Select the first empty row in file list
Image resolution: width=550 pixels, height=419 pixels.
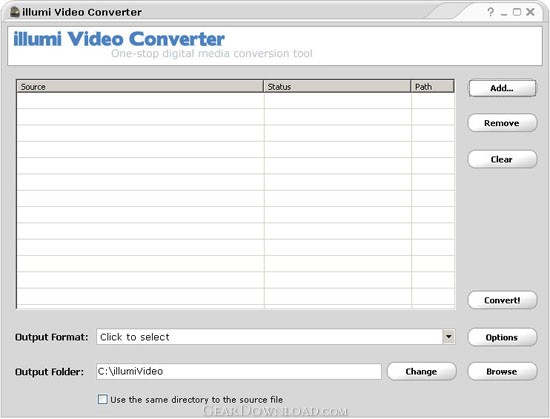pyautogui.click(x=235, y=101)
